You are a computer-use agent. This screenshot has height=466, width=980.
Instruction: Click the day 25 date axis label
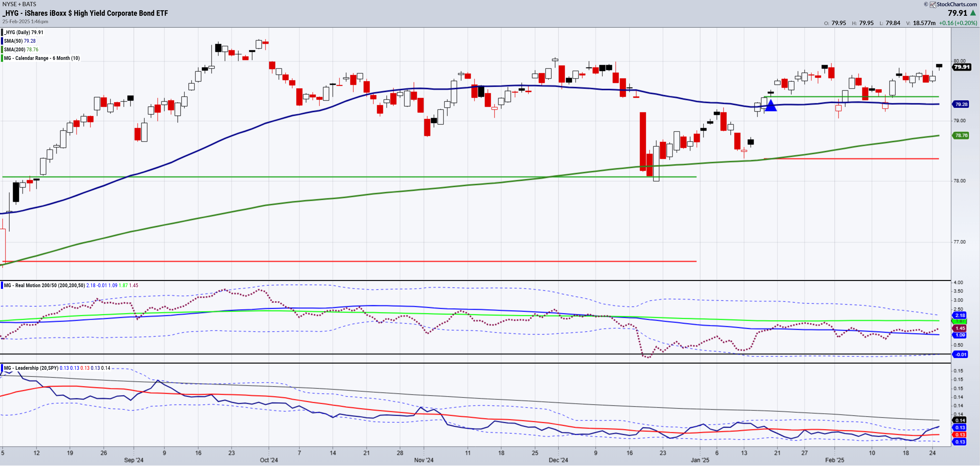[x=535, y=453]
